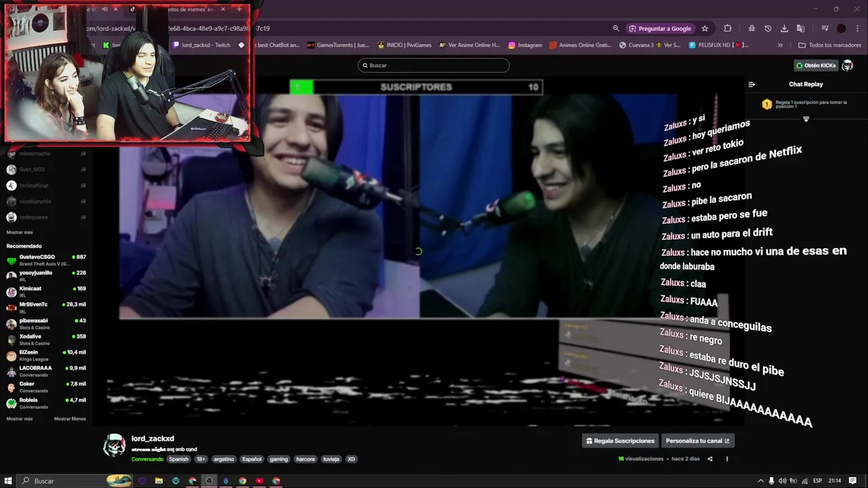Image resolution: width=868 pixels, height=488 pixels.
Task: Open nicobianchix followed channel
Action: (x=46, y=201)
